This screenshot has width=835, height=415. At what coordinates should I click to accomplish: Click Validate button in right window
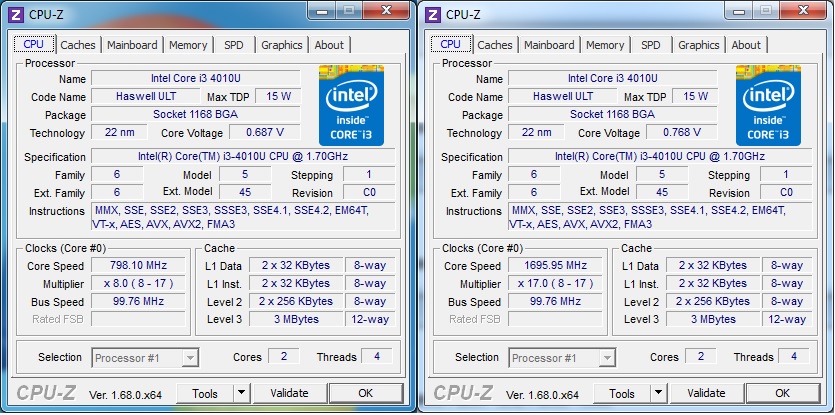pos(706,394)
